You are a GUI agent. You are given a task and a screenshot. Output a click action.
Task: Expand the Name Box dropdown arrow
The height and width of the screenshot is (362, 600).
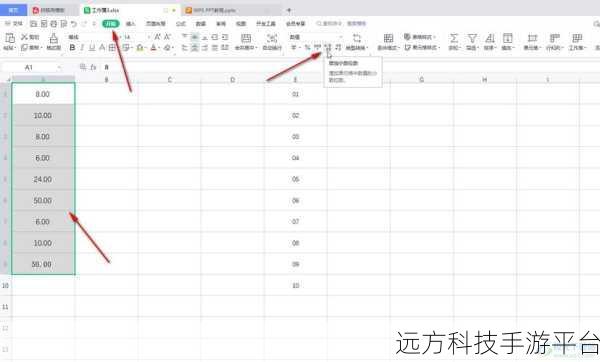point(59,67)
